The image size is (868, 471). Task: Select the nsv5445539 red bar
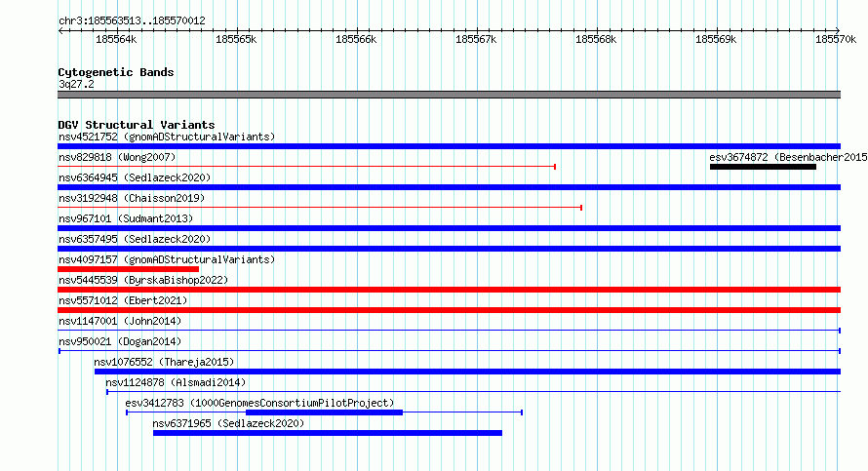(449, 290)
